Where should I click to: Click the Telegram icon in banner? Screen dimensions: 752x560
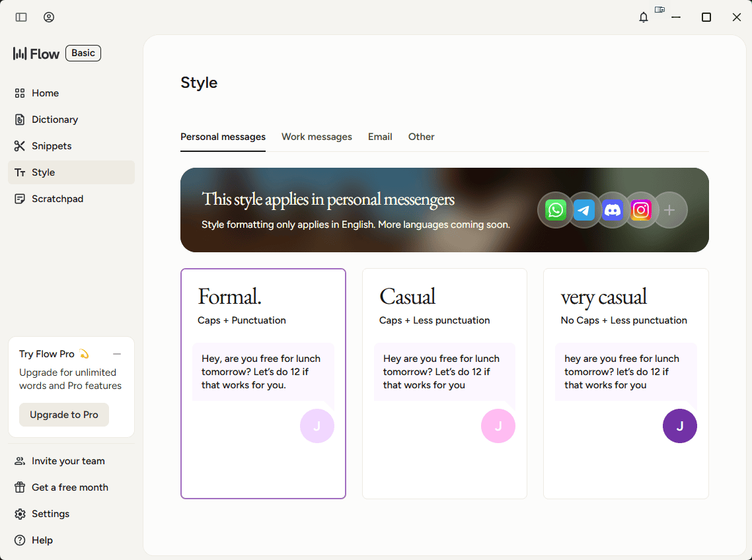[583, 210]
